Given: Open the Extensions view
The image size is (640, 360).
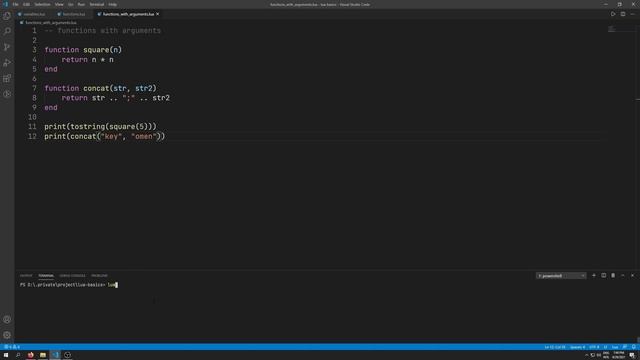Looking at the screenshot, I should coord(7,78).
